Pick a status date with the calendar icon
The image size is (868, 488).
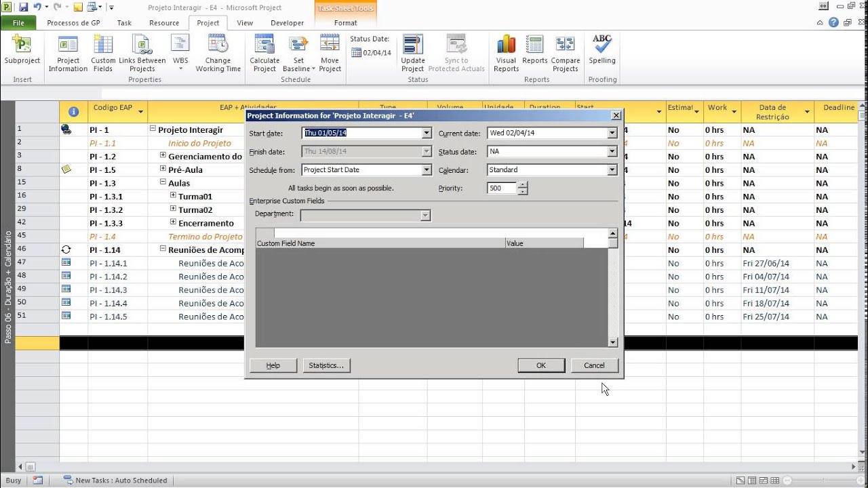pyautogui.click(x=356, y=53)
